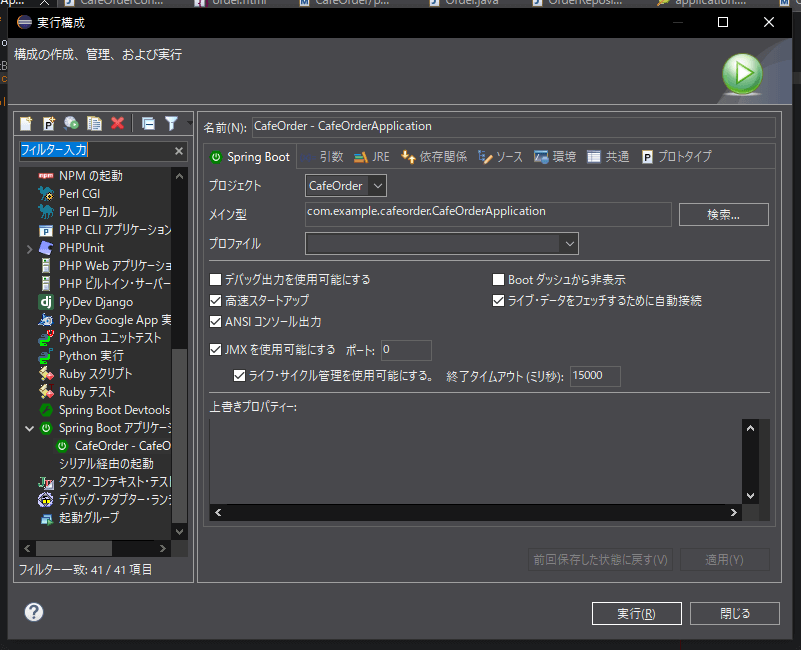Click the export launch configuration icon

[71, 123]
